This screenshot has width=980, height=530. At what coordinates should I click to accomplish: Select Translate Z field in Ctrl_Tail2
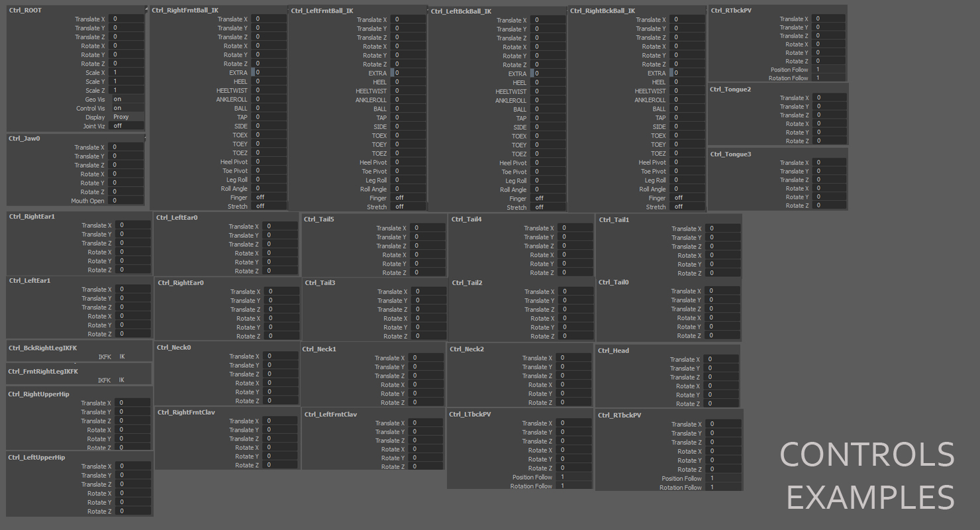pyautogui.click(x=576, y=309)
